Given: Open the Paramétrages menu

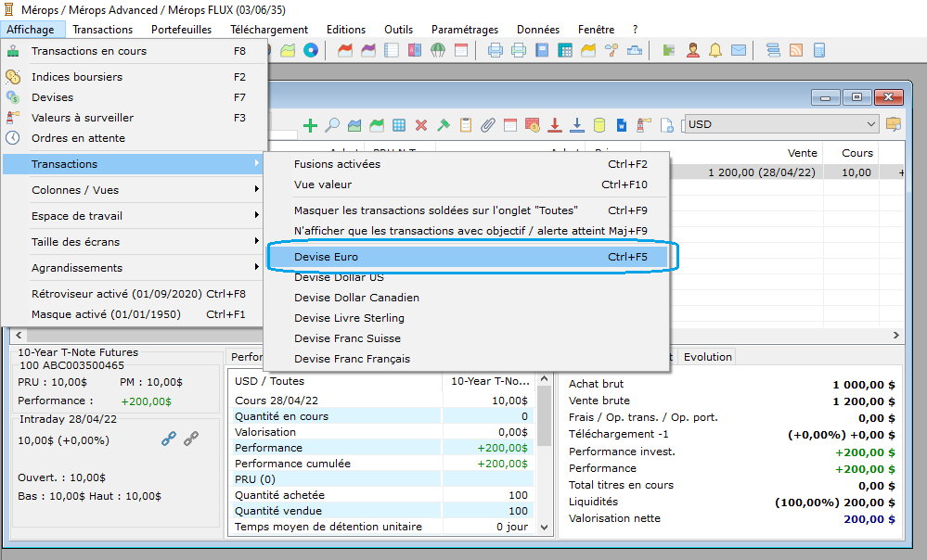Looking at the screenshot, I should (465, 30).
